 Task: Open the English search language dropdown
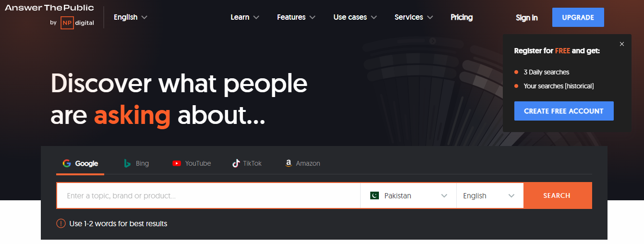(x=489, y=195)
